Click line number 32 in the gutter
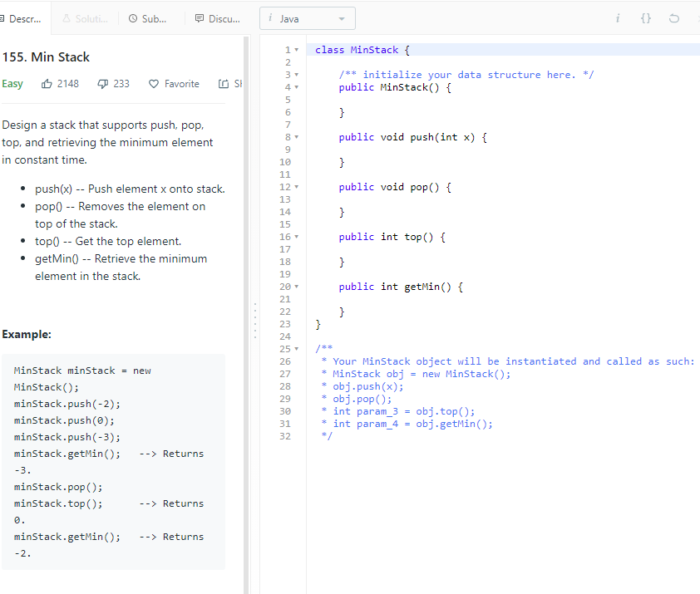 (285, 436)
